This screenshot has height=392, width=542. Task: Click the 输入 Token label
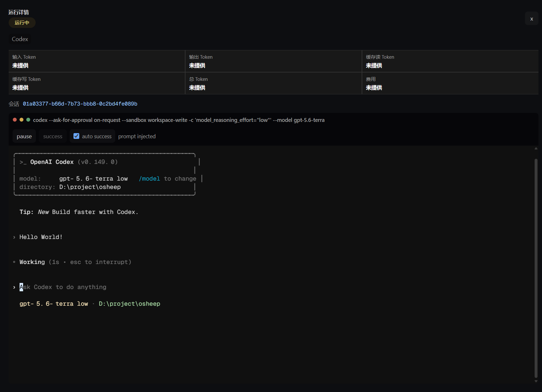pyautogui.click(x=24, y=57)
